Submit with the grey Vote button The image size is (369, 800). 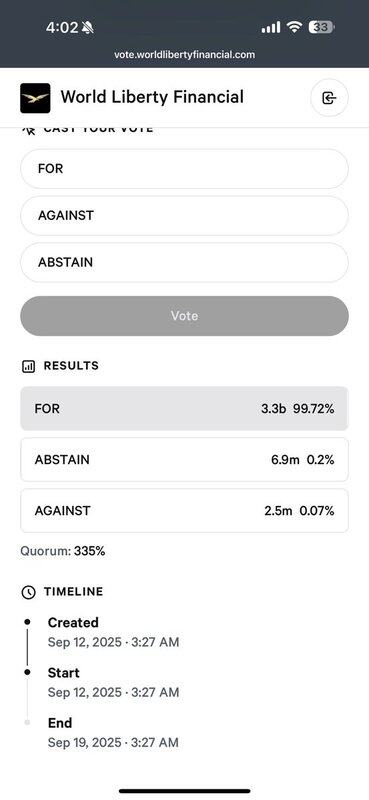click(x=184, y=316)
